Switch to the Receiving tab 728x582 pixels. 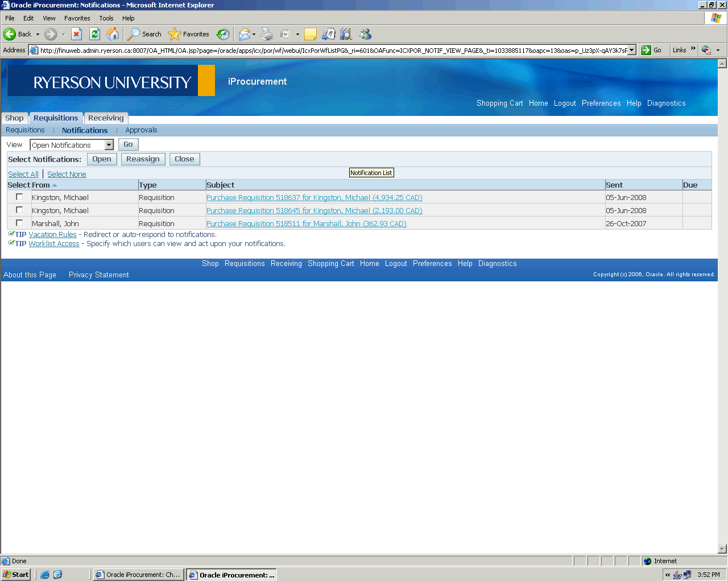coord(106,118)
